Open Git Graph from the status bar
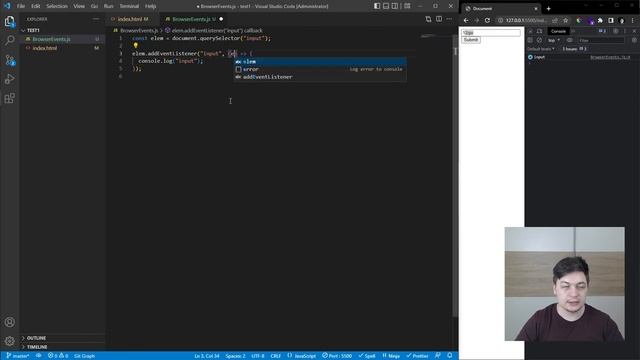640x360 pixels. 84,356
